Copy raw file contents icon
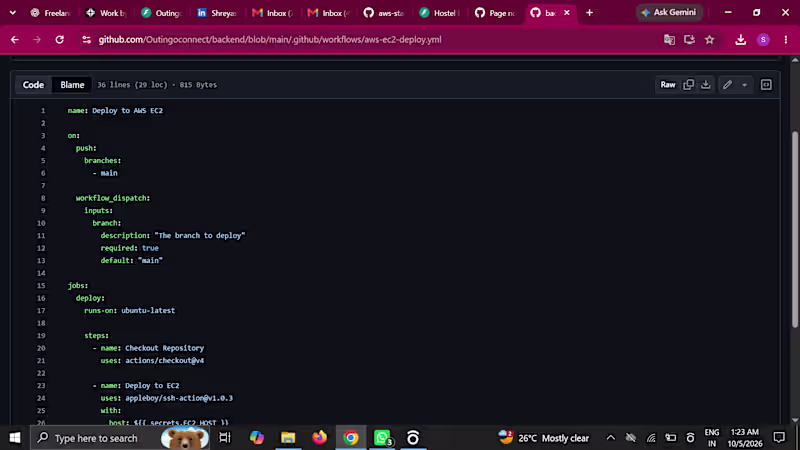 coord(688,85)
